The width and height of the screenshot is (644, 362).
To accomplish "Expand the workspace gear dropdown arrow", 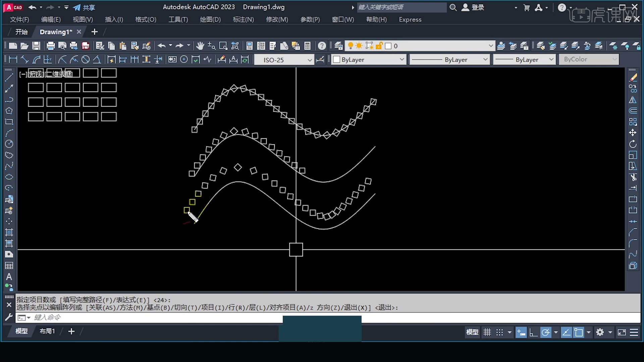I will click(610, 332).
